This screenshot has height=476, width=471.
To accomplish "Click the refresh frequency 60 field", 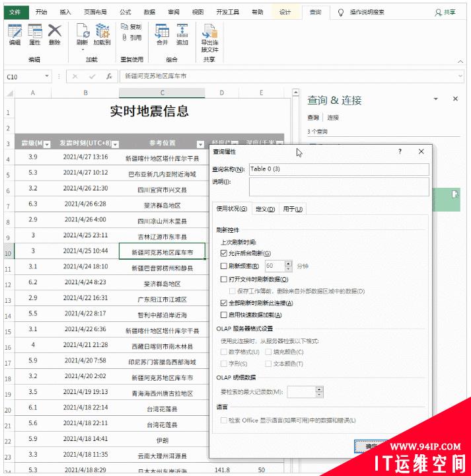I will tap(274, 266).
